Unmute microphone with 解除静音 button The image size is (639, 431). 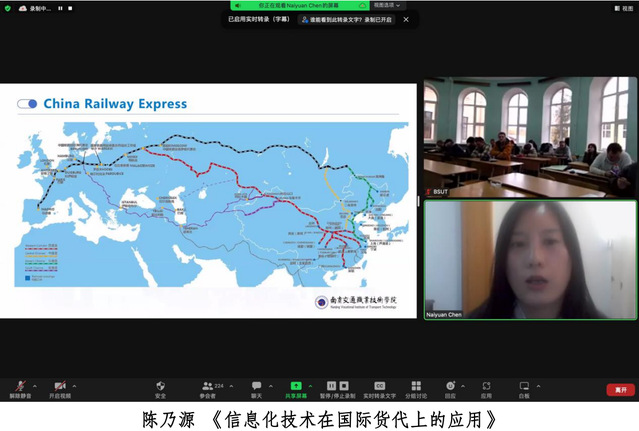(x=16, y=387)
